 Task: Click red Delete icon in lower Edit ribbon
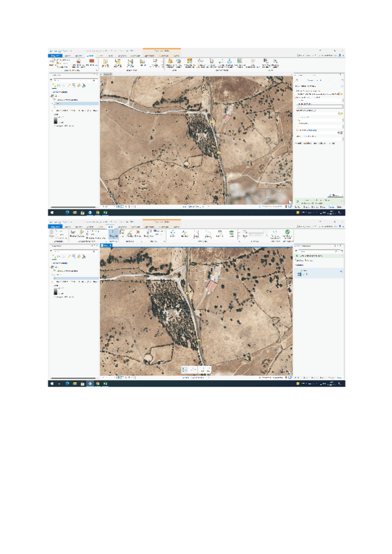pyautogui.click(x=138, y=233)
